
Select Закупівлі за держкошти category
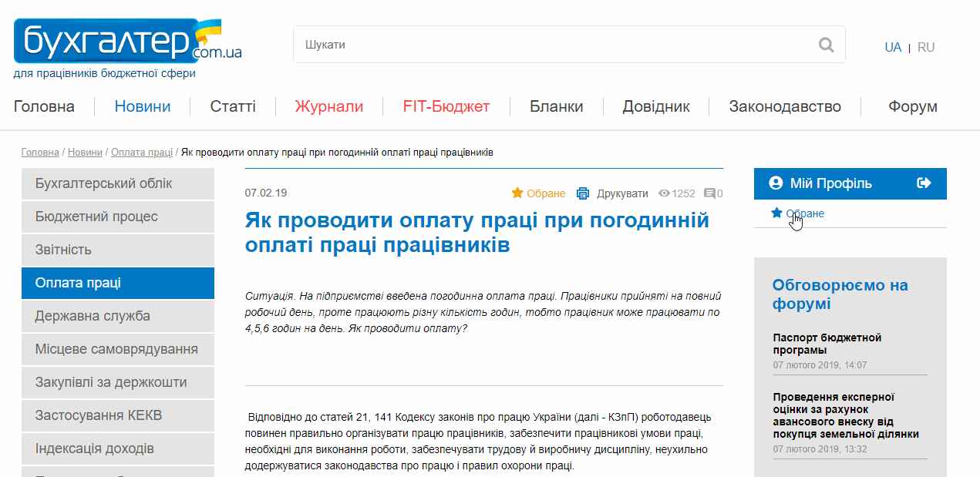tap(118, 382)
